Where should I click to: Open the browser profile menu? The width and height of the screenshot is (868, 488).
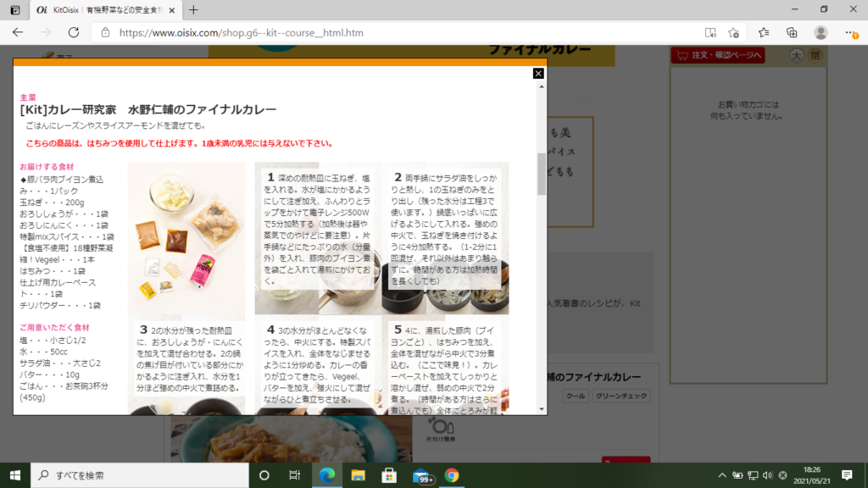click(x=821, y=33)
